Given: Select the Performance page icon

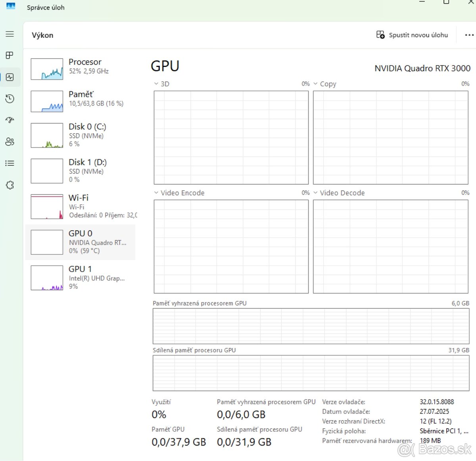Looking at the screenshot, I should point(10,77).
